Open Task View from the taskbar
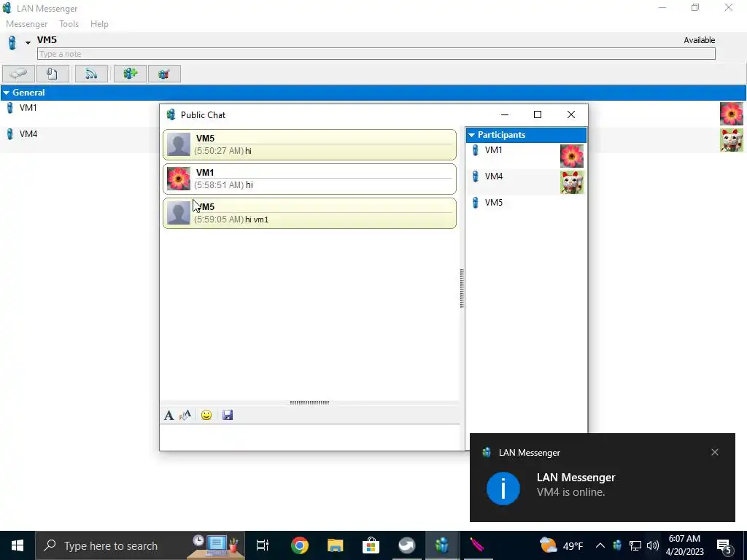This screenshot has width=747, height=560. click(263, 545)
